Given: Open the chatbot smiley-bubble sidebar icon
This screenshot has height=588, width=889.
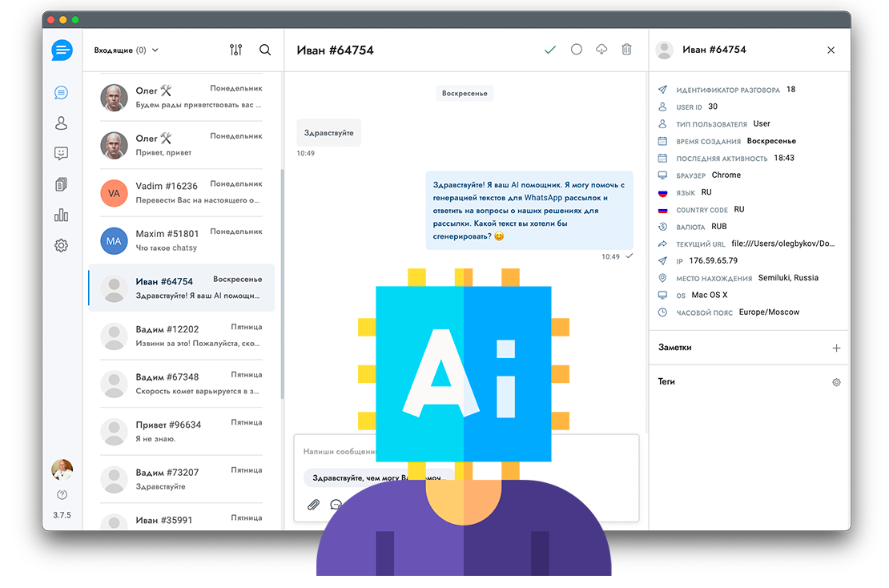Looking at the screenshot, I should [x=61, y=153].
